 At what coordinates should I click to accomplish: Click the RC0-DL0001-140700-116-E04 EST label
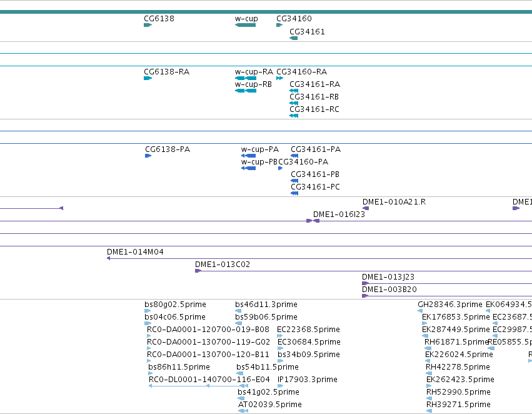coord(209,380)
